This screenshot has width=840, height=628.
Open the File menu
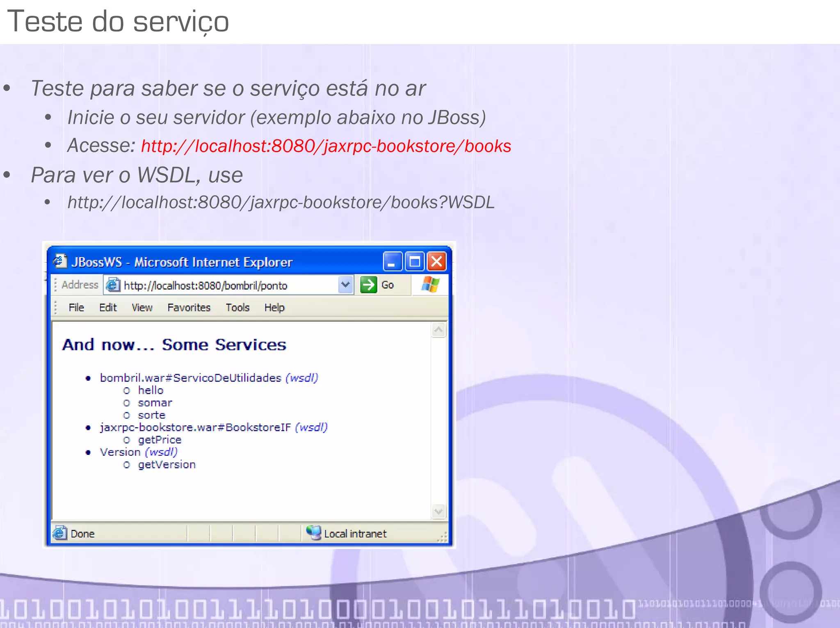tap(76, 308)
